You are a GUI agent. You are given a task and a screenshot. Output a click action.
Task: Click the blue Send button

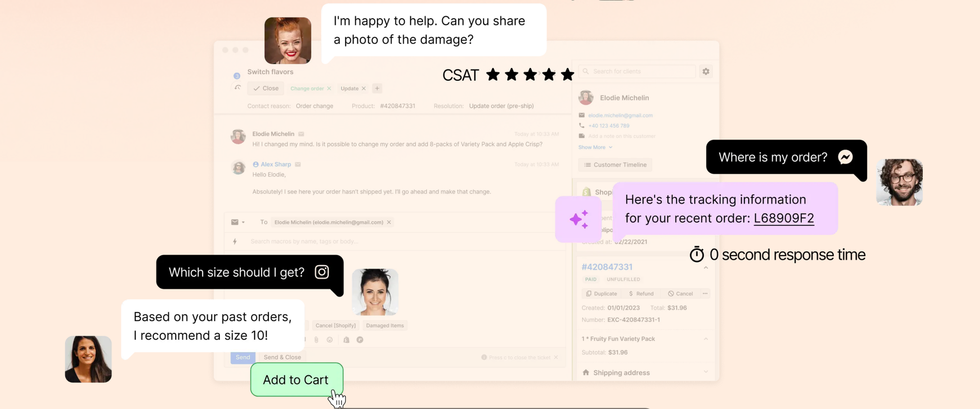(x=243, y=358)
